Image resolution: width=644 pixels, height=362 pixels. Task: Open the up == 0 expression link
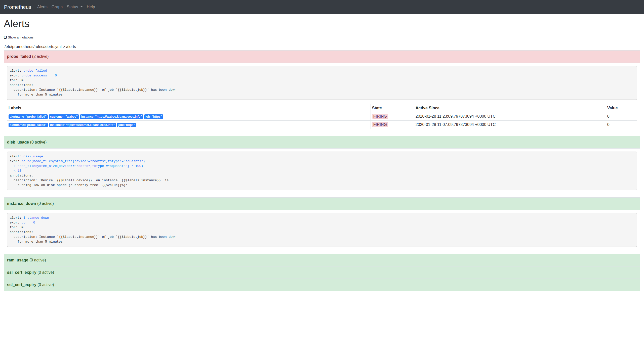(28, 222)
